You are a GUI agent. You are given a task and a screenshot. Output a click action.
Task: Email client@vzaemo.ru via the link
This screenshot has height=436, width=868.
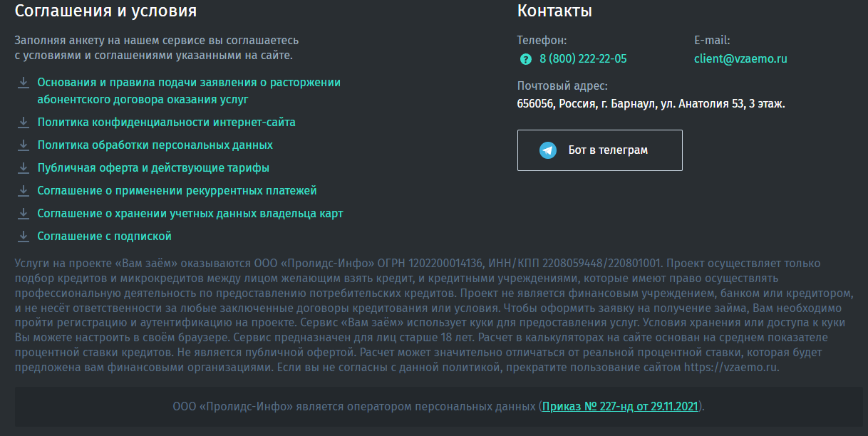pos(740,59)
